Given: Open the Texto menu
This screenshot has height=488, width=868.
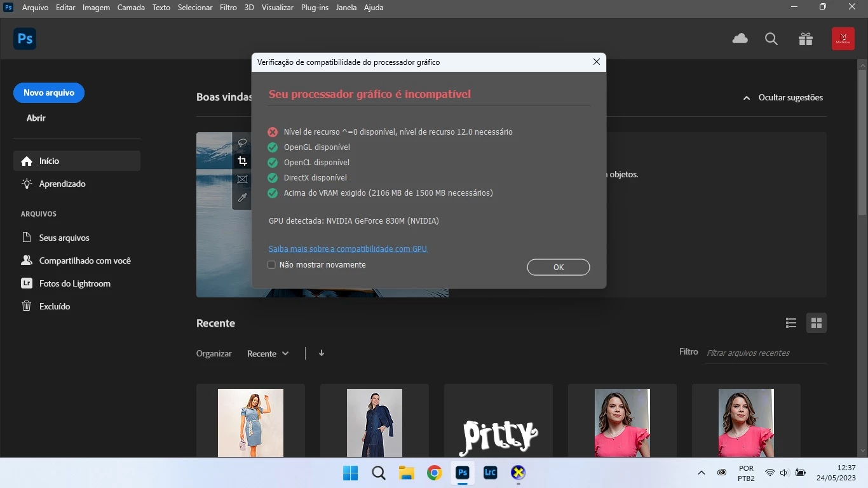Looking at the screenshot, I should (x=161, y=8).
